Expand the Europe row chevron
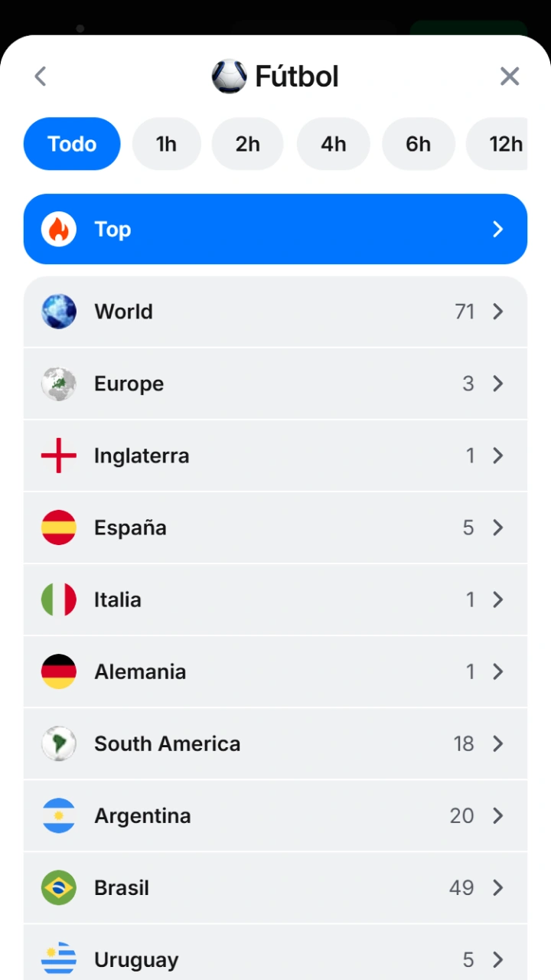This screenshot has width=551, height=980. pyautogui.click(x=498, y=384)
